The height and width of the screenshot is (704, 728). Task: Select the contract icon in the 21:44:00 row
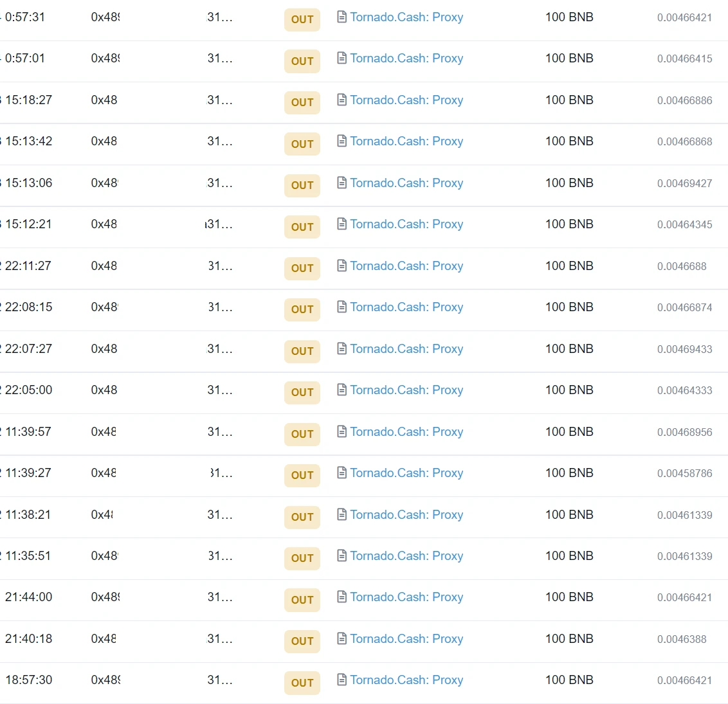(x=341, y=597)
